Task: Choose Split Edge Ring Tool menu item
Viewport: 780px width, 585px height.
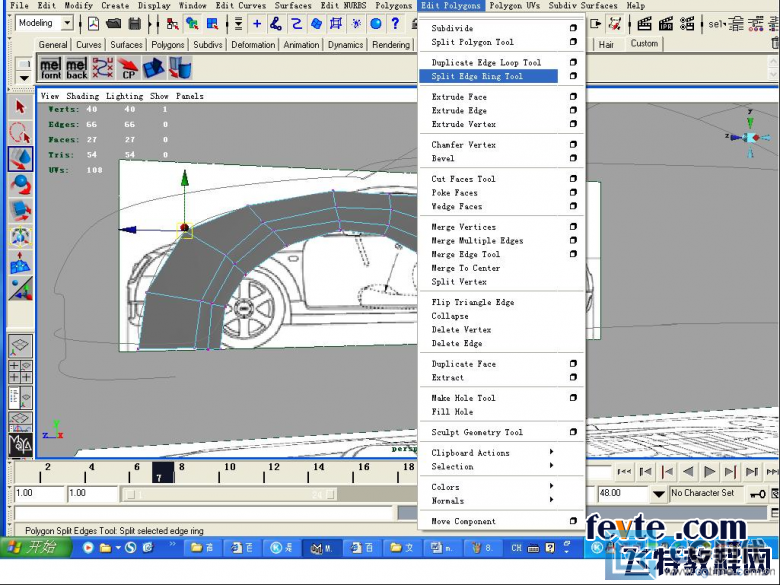Action: click(x=477, y=76)
